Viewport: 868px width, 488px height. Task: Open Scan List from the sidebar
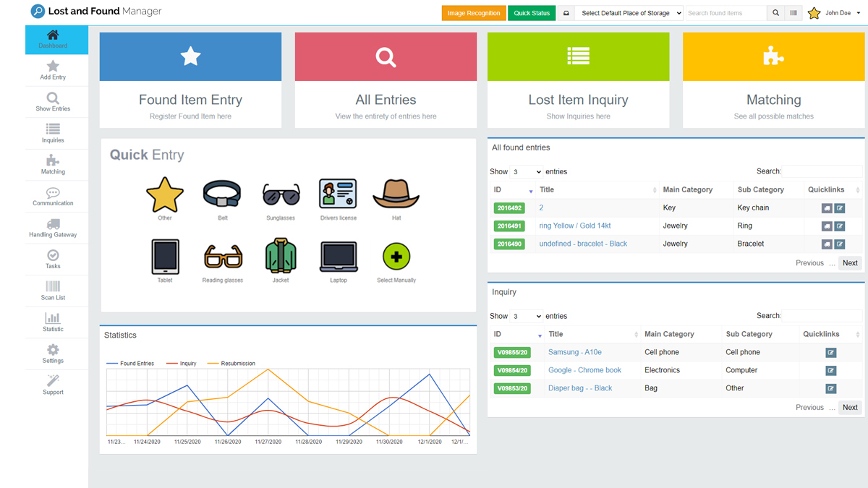(53, 291)
